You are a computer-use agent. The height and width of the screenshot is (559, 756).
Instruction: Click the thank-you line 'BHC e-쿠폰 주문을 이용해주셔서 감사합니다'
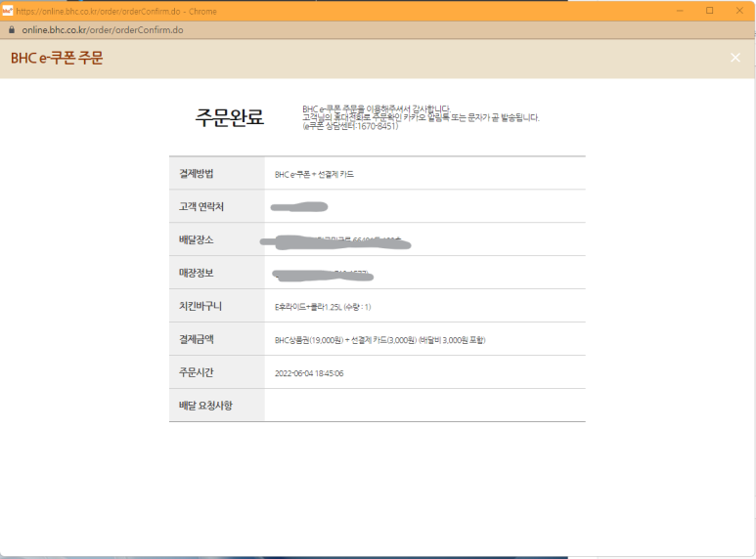coord(377,108)
